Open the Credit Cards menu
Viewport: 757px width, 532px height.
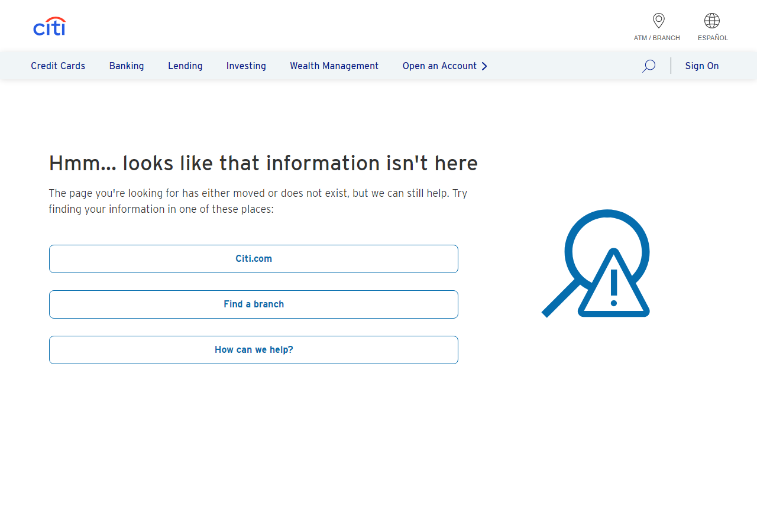click(x=58, y=66)
